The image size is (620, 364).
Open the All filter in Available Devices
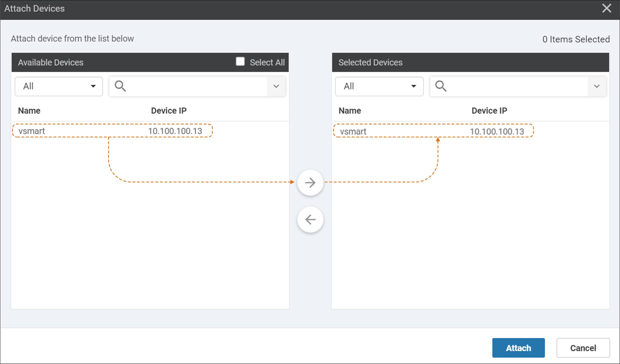click(59, 86)
